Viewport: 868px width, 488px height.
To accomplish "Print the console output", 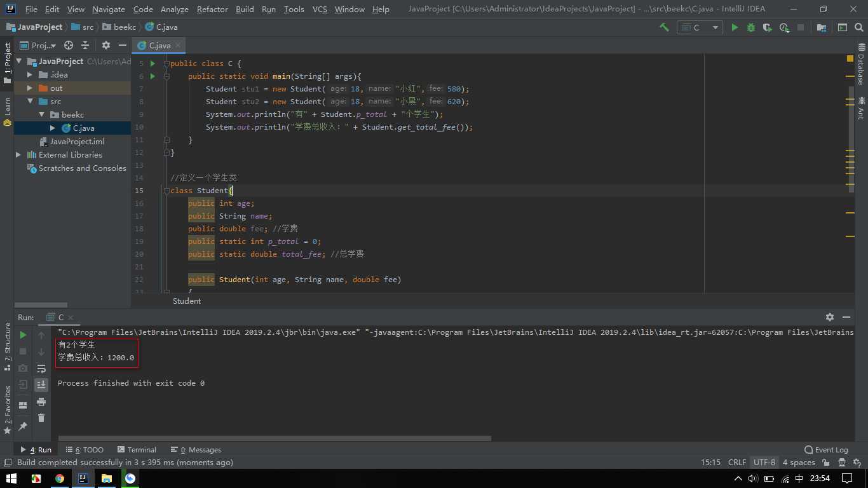I will tap(41, 402).
